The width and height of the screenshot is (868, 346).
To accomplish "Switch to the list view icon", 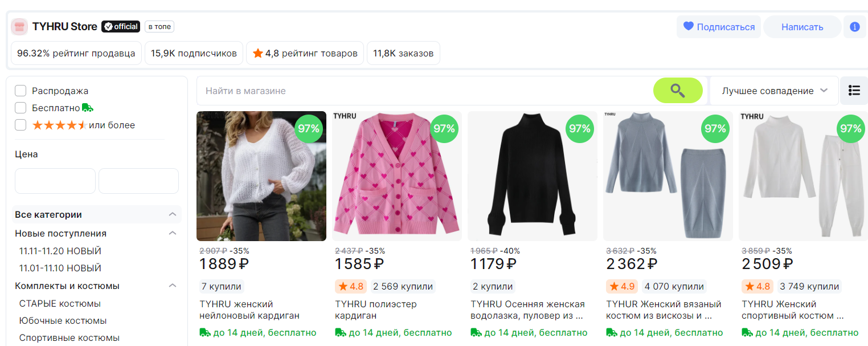I will (x=854, y=91).
